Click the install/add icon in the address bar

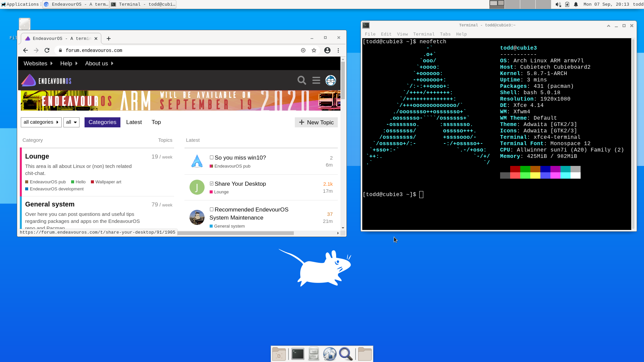click(303, 50)
